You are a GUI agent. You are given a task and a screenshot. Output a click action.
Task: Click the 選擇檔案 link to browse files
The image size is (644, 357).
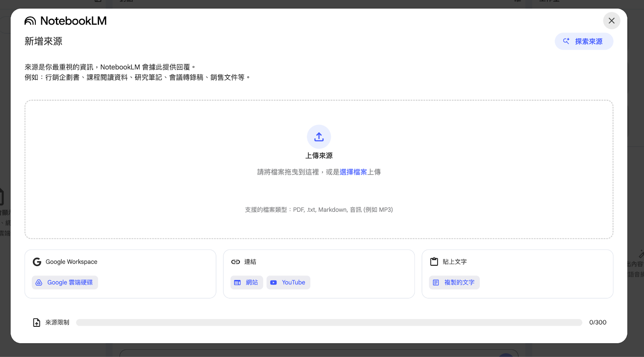pyautogui.click(x=353, y=172)
